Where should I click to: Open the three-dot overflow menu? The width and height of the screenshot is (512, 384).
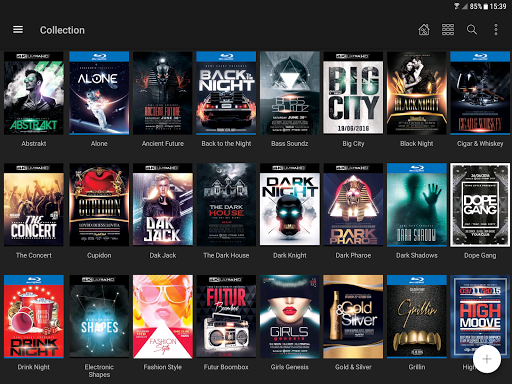point(496,30)
